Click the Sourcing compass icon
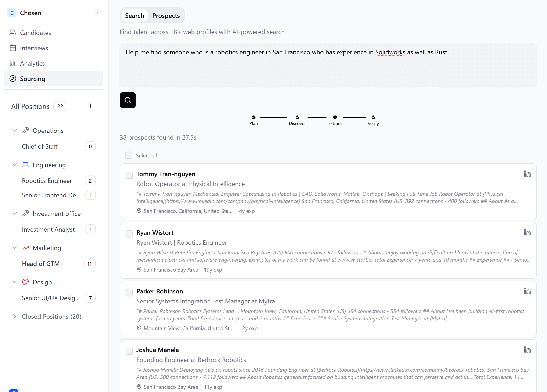This screenshot has width=547, height=392. [13, 79]
